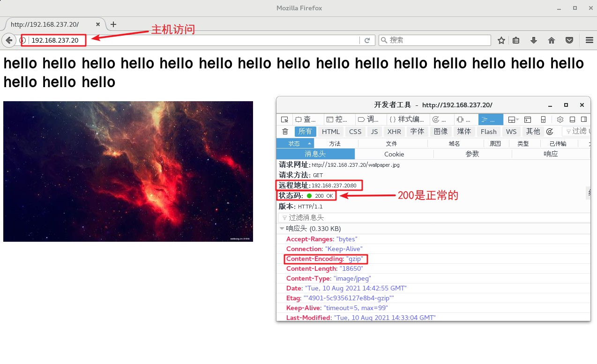
Task: Open a new tab with plus button
Action: 113,24
